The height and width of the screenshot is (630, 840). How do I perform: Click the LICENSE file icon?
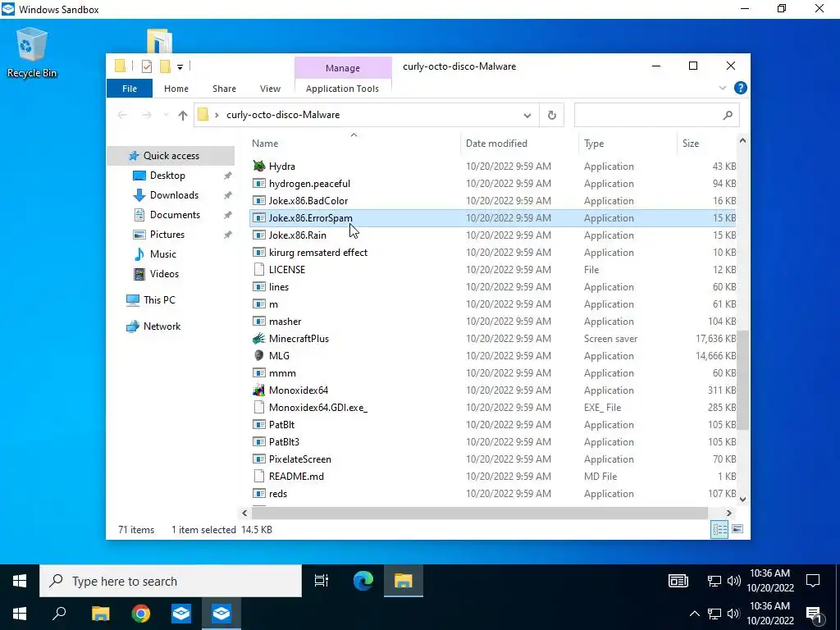tap(259, 269)
